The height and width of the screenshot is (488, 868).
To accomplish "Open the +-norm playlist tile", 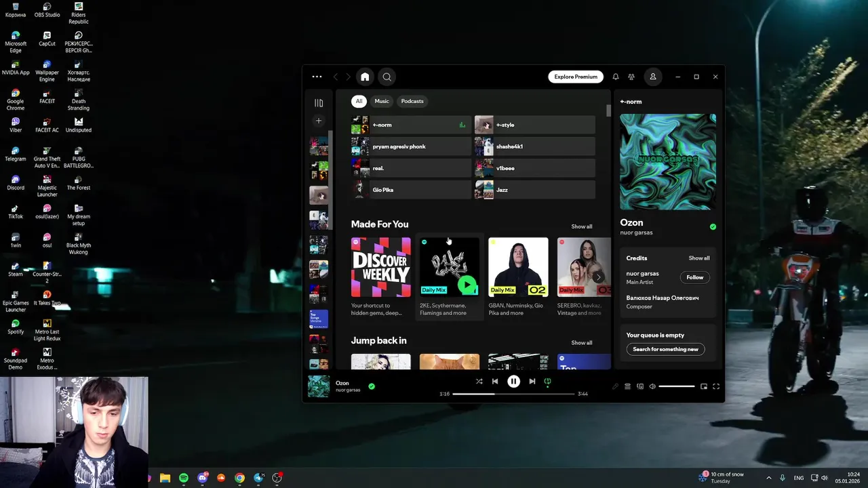I will click(x=411, y=125).
